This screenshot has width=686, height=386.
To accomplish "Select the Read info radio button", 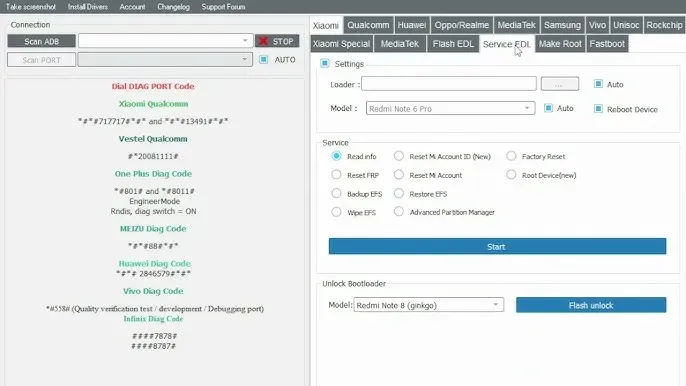I will tap(336, 156).
